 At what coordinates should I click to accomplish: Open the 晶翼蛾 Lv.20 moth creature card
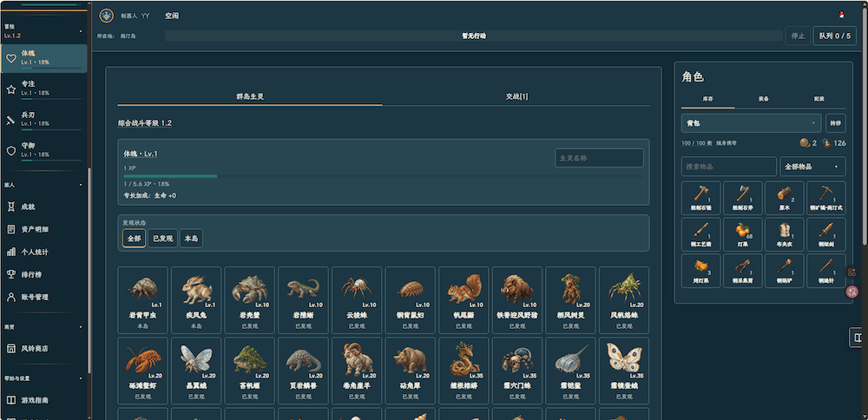[196, 371]
